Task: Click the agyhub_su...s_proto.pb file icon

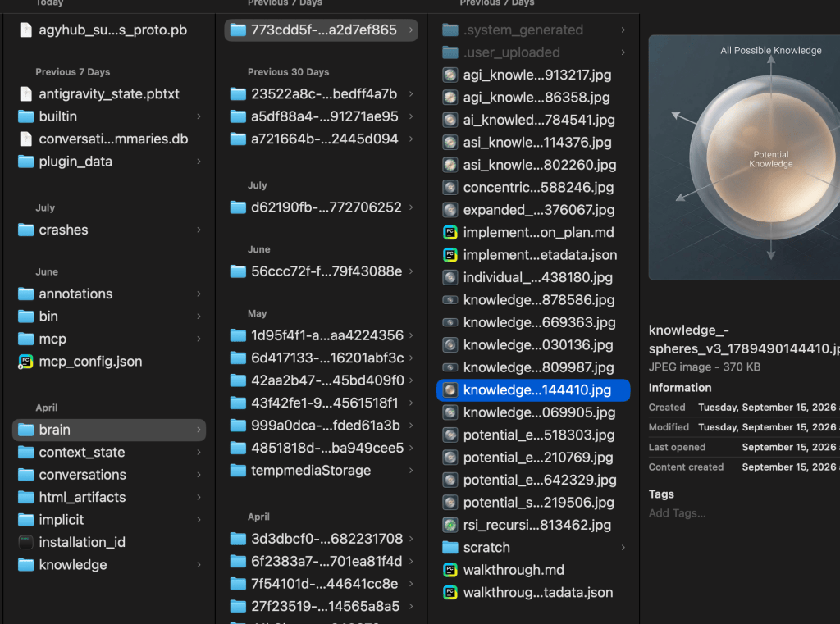Action: point(25,30)
